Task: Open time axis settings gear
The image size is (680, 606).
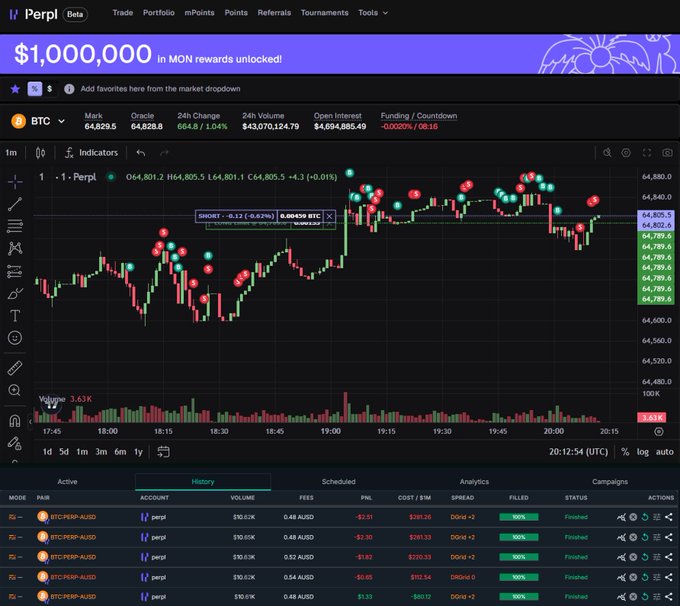Action: pos(658,432)
